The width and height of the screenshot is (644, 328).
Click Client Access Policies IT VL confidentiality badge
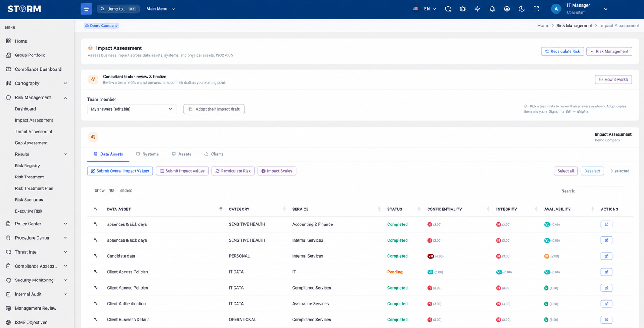430,272
